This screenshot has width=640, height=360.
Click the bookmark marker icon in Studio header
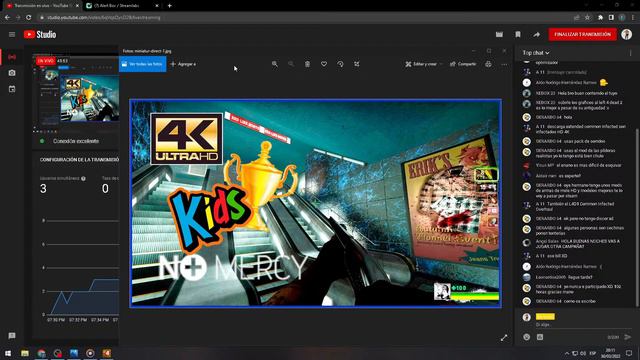(x=518, y=35)
